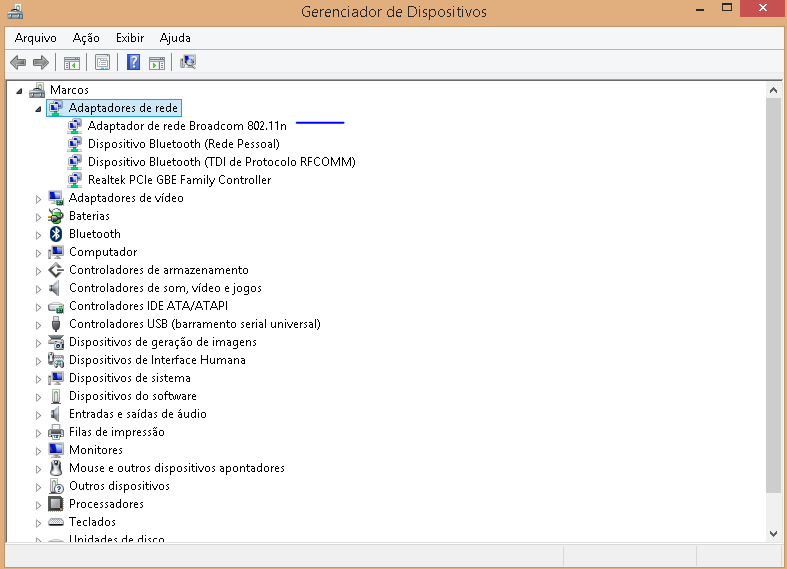Screen dimensions: 787x569
Task: Click the scrollbar down arrow
Action: (x=773, y=534)
